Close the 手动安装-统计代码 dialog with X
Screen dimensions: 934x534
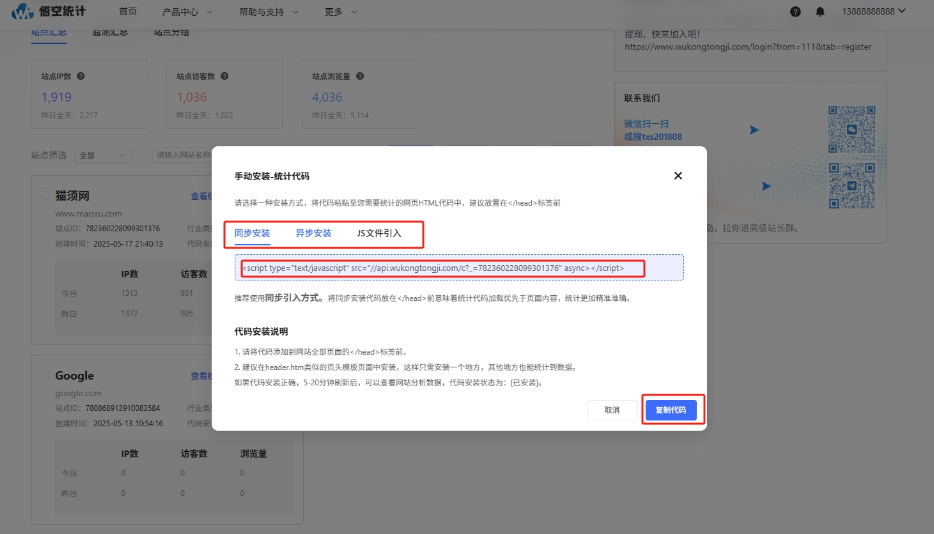click(x=678, y=176)
